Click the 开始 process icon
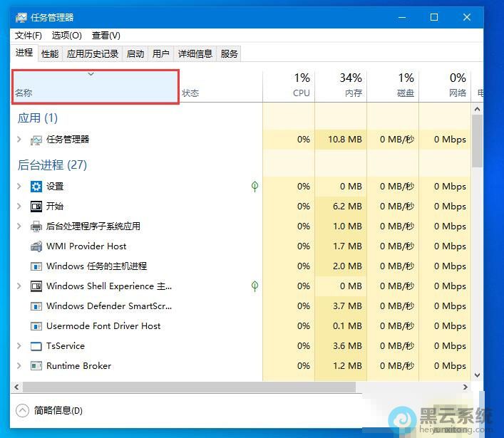Screen dimensions: 504x438 coord(36,207)
